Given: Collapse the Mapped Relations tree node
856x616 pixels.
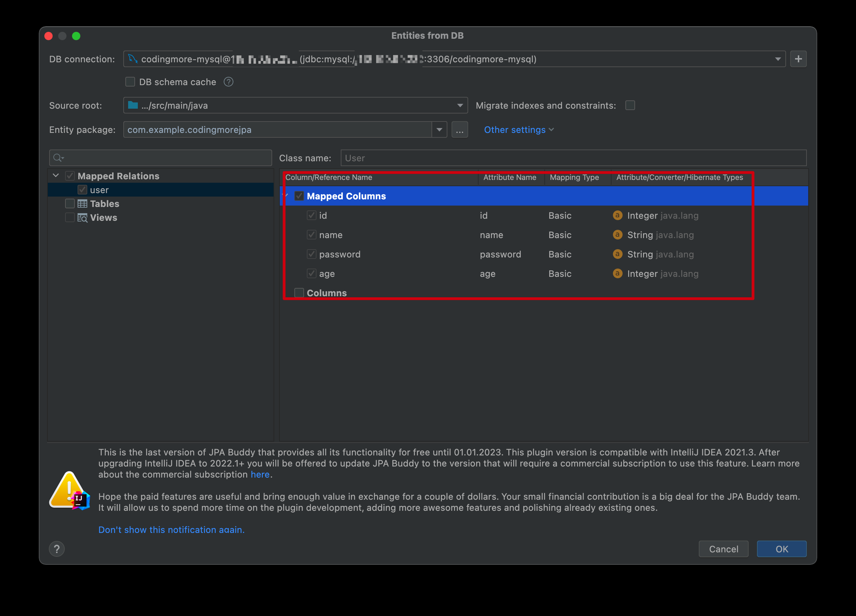Looking at the screenshot, I should (56, 176).
